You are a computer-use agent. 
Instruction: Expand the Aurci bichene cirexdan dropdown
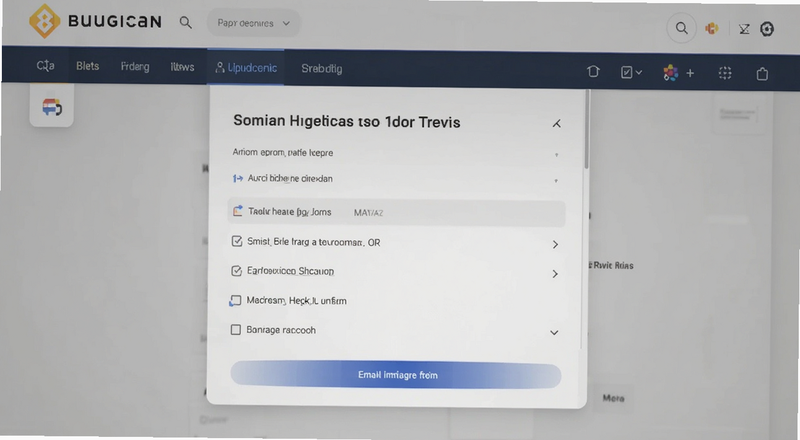[556, 180]
